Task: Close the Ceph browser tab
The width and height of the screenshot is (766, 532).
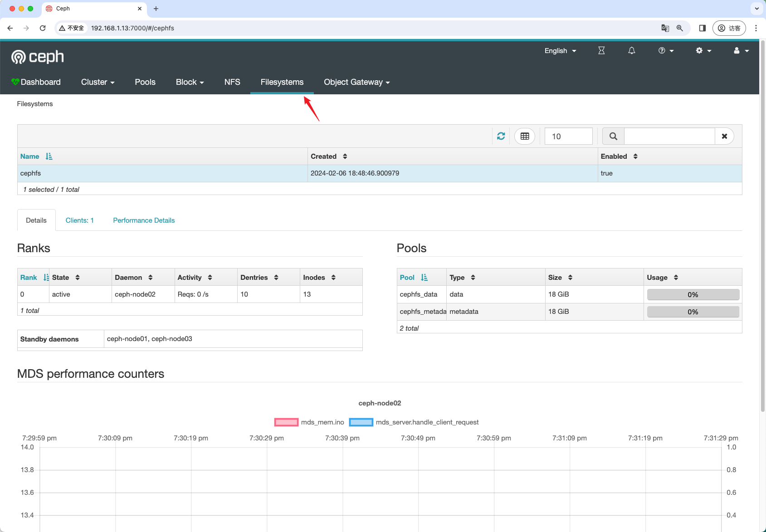Action: [139, 9]
